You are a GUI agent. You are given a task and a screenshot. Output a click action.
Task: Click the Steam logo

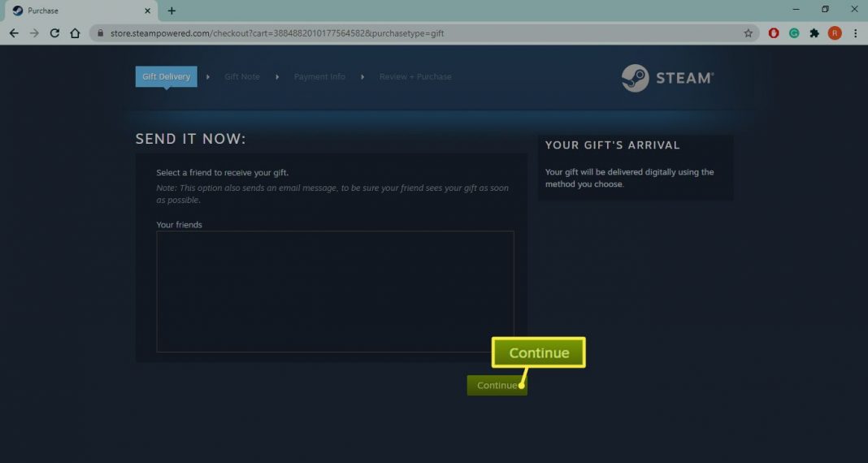click(667, 78)
